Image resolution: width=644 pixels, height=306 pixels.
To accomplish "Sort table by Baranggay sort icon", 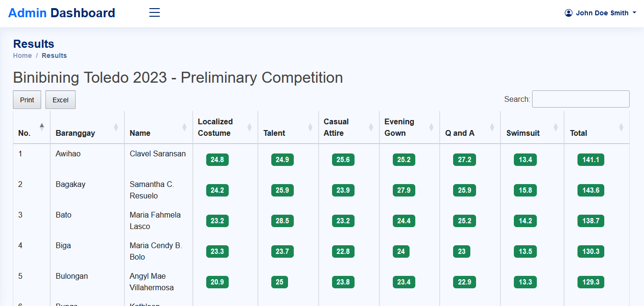I will [116, 127].
